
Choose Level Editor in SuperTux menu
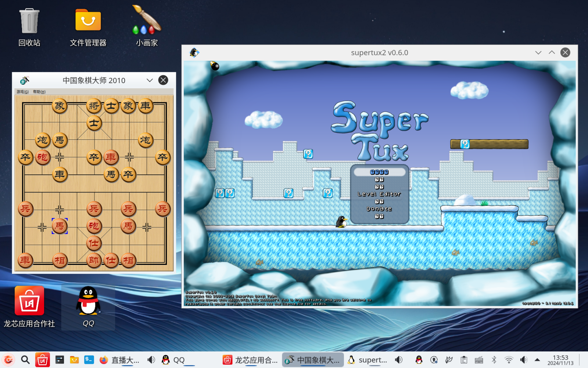[x=379, y=194]
